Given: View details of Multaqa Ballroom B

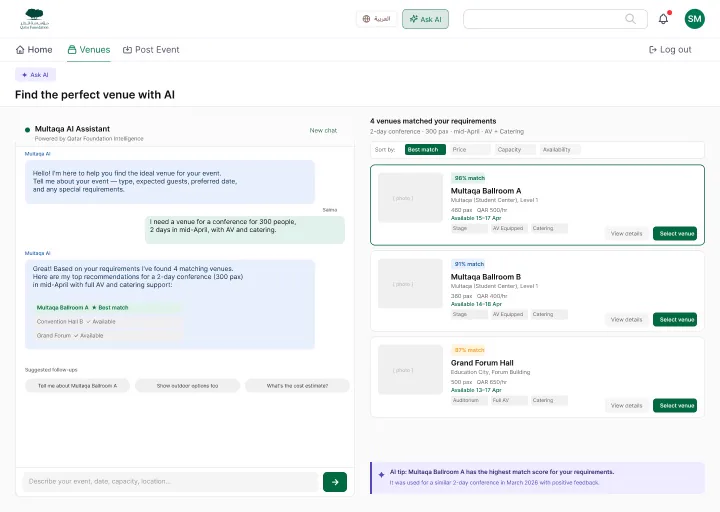Looking at the screenshot, I should click(x=626, y=319).
